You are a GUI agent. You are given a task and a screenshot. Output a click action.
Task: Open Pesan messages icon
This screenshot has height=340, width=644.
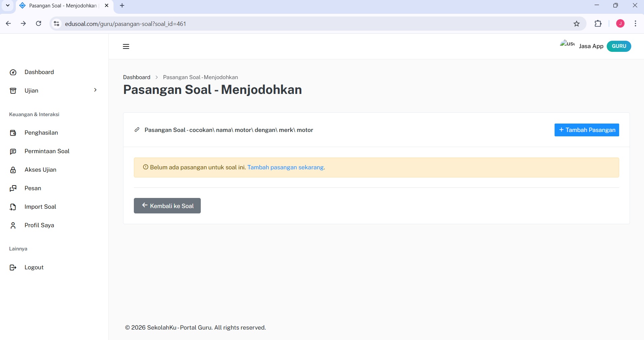tap(13, 189)
